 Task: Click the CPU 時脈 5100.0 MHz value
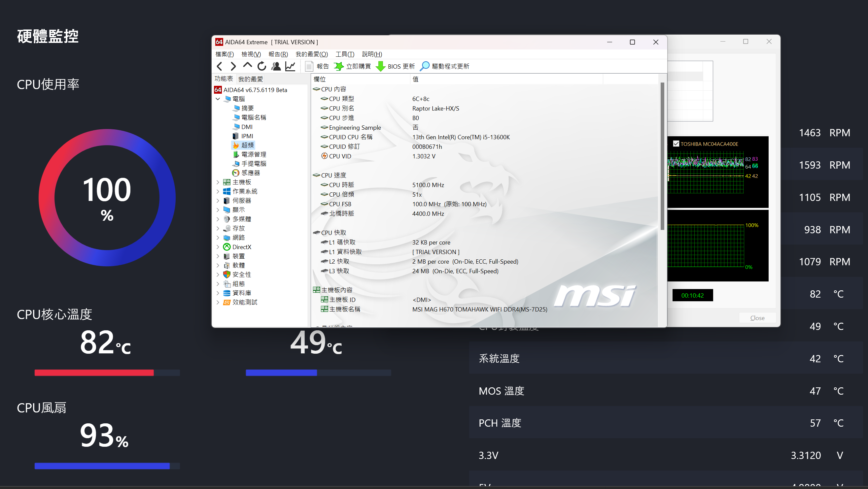[x=428, y=185]
